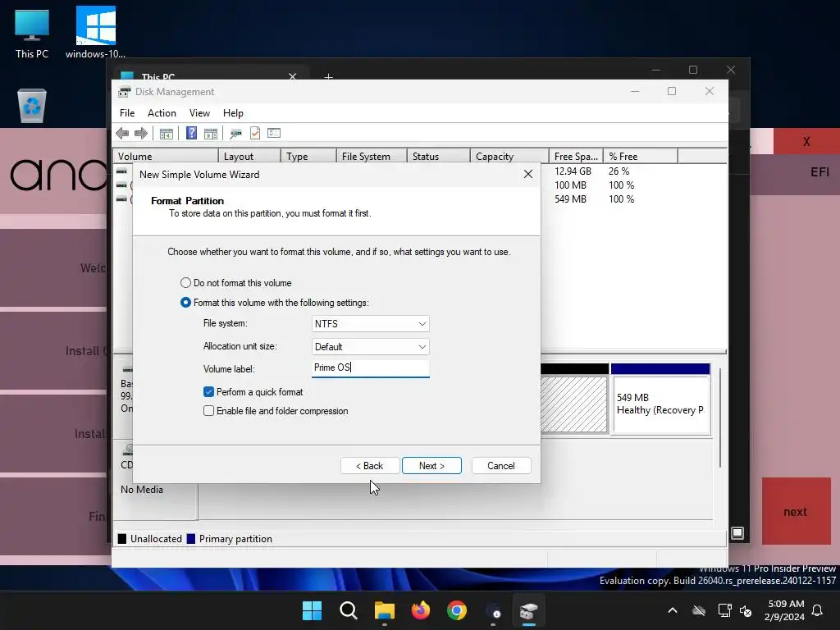This screenshot has width=840, height=630.
Task: Click the cloud sync tray icon
Action: [x=699, y=610]
